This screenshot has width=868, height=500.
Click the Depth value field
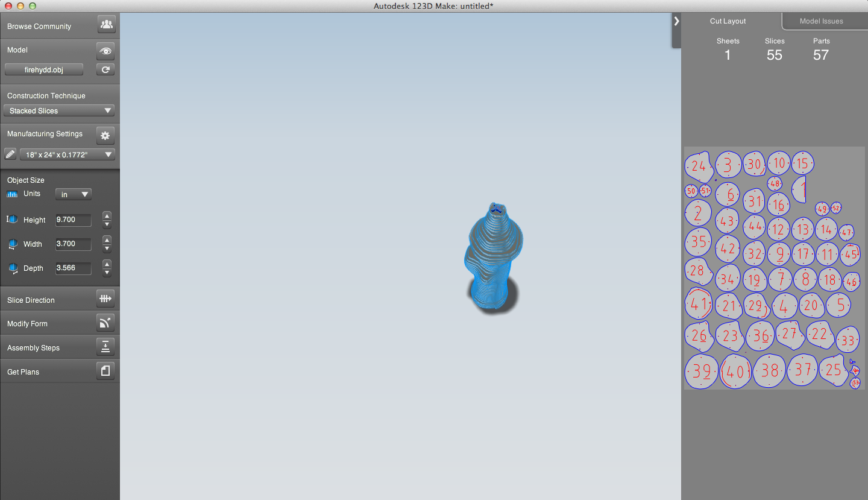point(73,268)
